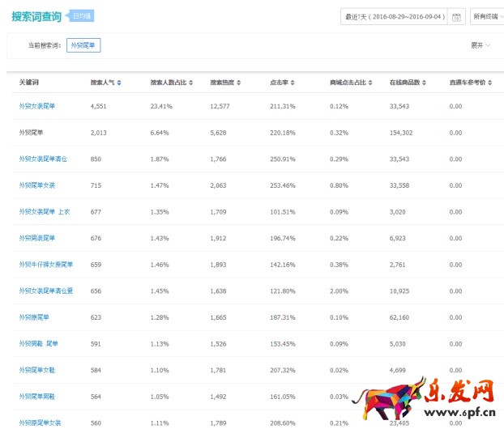504x429 pixels.
Task: Sort by 搜索人数占比 column arrows
Action: click(191, 83)
